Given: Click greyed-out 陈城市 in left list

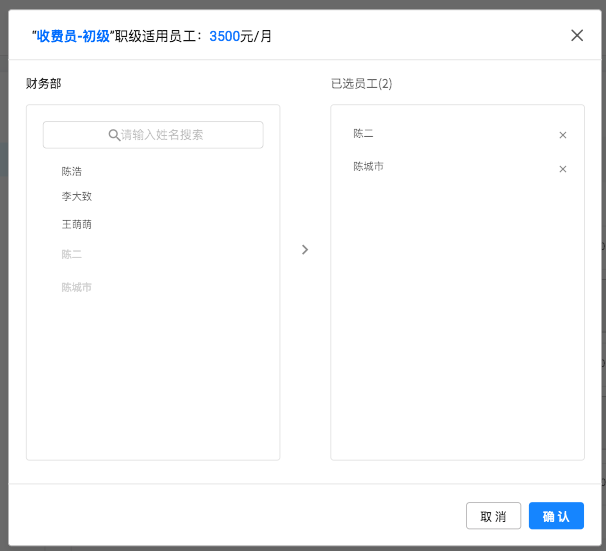Looking at the screenshot, I should (x=76, y=287).
